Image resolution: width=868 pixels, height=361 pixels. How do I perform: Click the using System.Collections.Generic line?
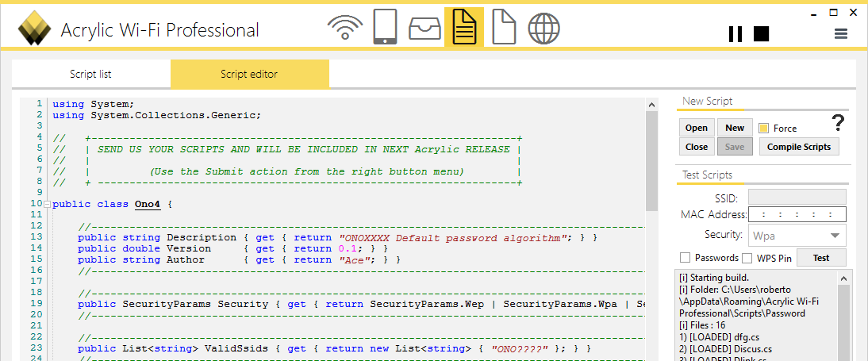pos(156,116)
